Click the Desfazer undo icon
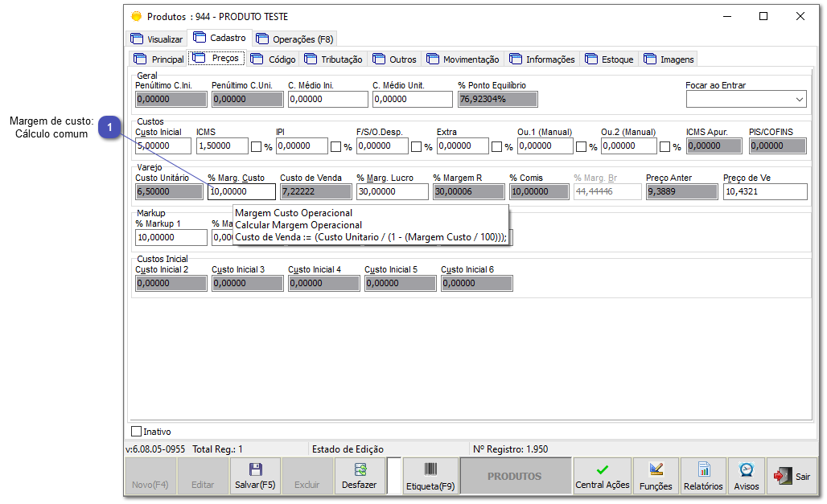Viewport: 827px width, 504px height. click(359, 469)
